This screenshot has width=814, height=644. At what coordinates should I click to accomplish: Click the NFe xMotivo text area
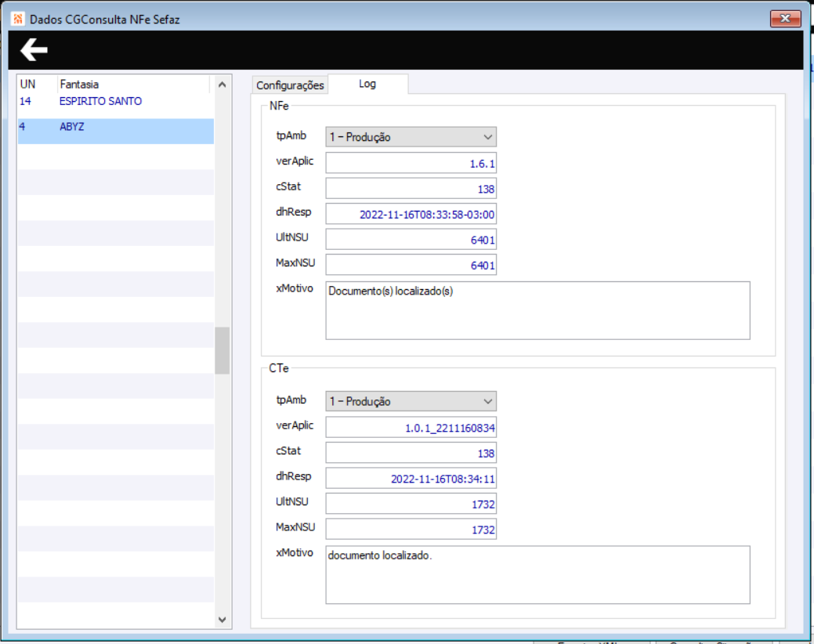[537, 310]
